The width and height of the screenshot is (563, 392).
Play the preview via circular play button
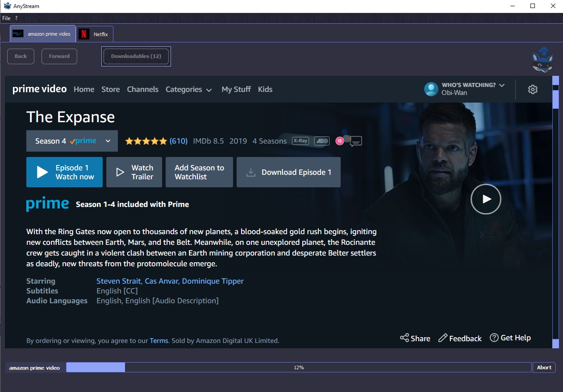coord(486,199)
